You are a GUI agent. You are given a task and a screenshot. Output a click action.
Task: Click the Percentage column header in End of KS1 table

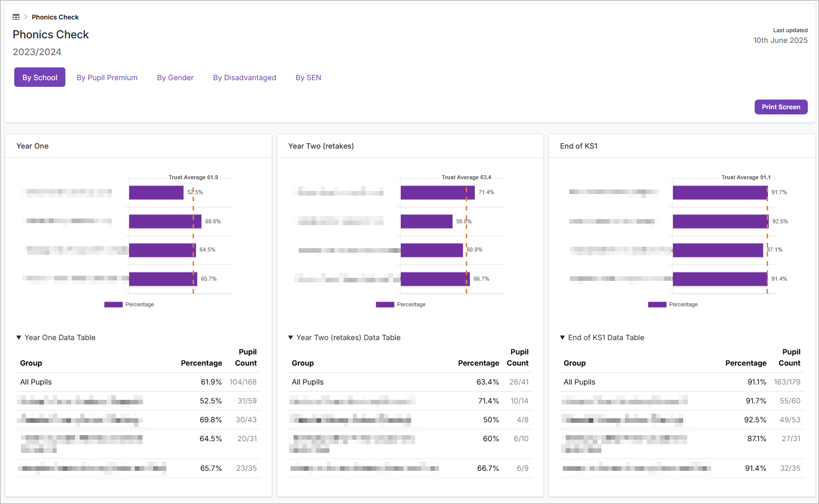point(745,363)
